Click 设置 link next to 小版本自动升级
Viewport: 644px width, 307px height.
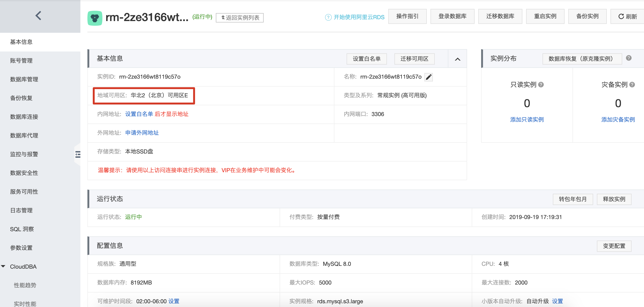tap(557, 301)
